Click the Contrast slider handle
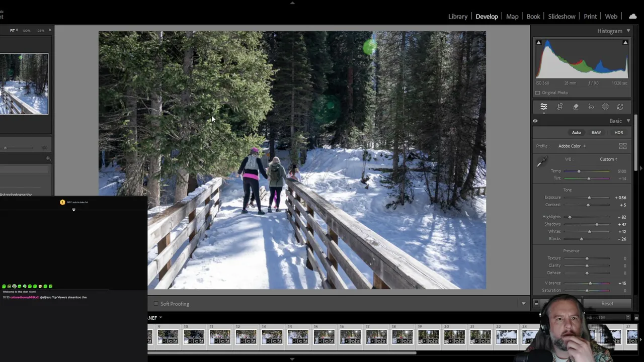This screenshot has width=644, height=362. click(588, 205)
